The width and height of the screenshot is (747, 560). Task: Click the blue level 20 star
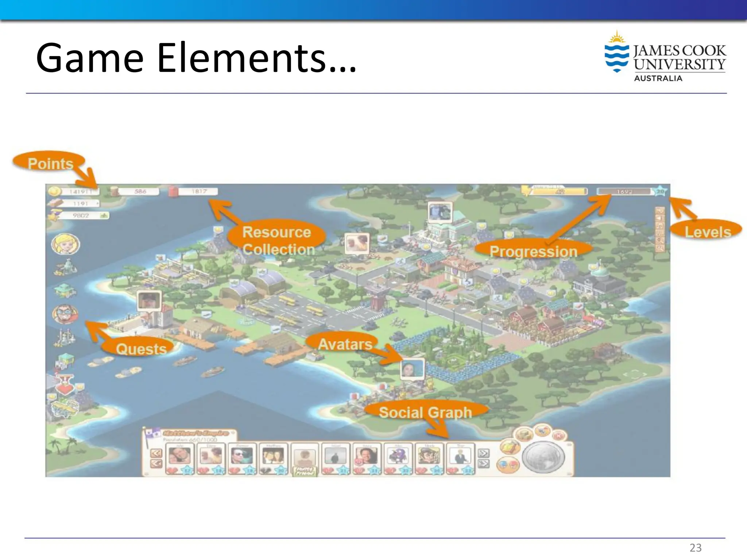pyautogui.click(x=660, y=191)
